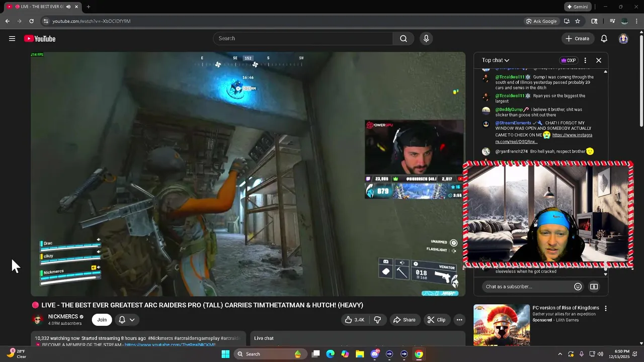
Task: Click install app icon in address bar
Action: click(567, 21)
